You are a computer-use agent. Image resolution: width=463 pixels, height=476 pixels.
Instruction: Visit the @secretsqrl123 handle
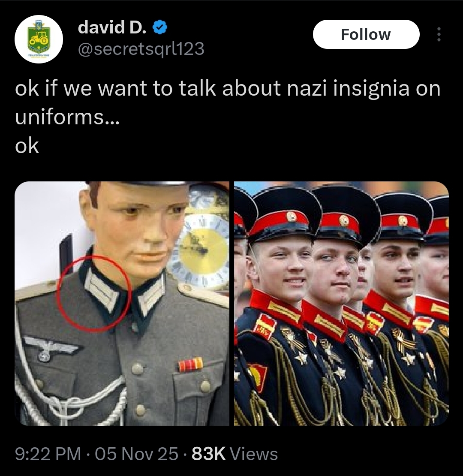(x=141, y=48)
